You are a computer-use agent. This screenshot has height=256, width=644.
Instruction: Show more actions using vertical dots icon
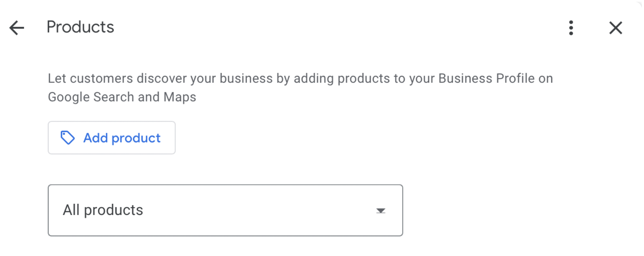coord(571,28)
